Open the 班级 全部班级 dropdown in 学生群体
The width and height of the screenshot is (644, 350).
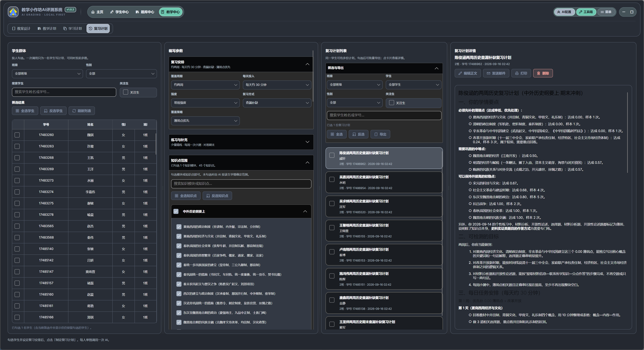[x=47, y=74]
